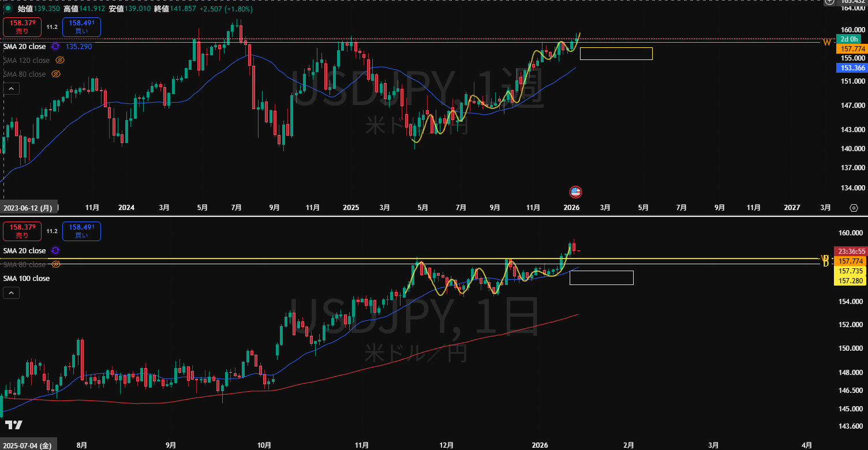Viewport: 868px width, 450px height.
Task: Open the weekly chart axis settings hexagon icon
Action: (853, 208)
